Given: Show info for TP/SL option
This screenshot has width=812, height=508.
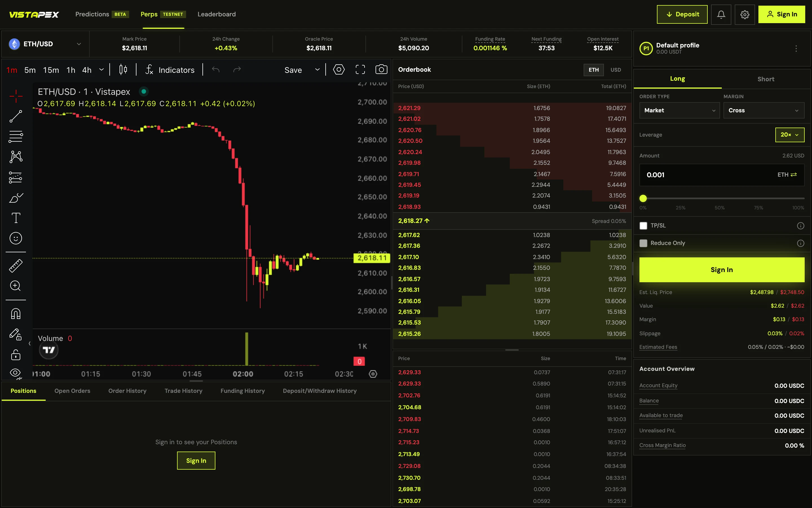Looking at the screenshot, I should pyautogui.click(x=801, y=226).
